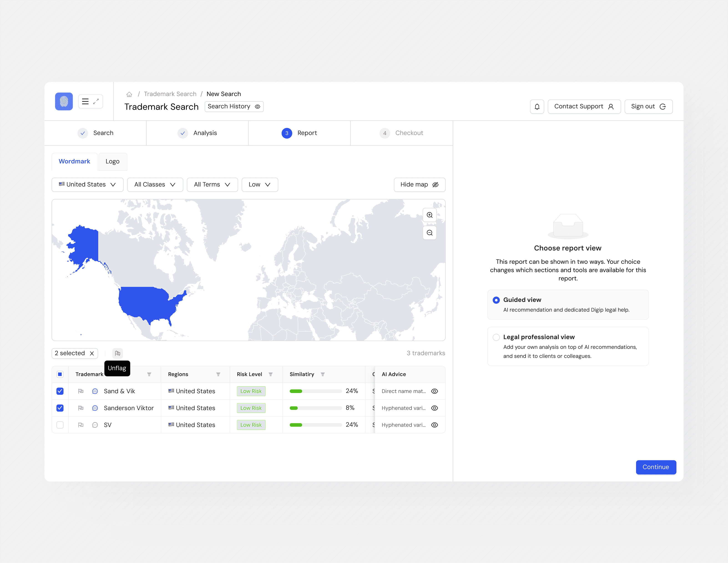Click the Hide map button

coord(419,185)
